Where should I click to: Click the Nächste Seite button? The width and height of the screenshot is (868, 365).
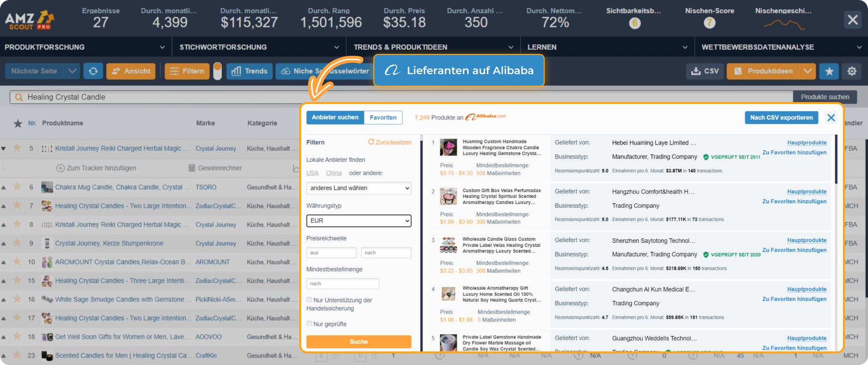coord(34,71)
